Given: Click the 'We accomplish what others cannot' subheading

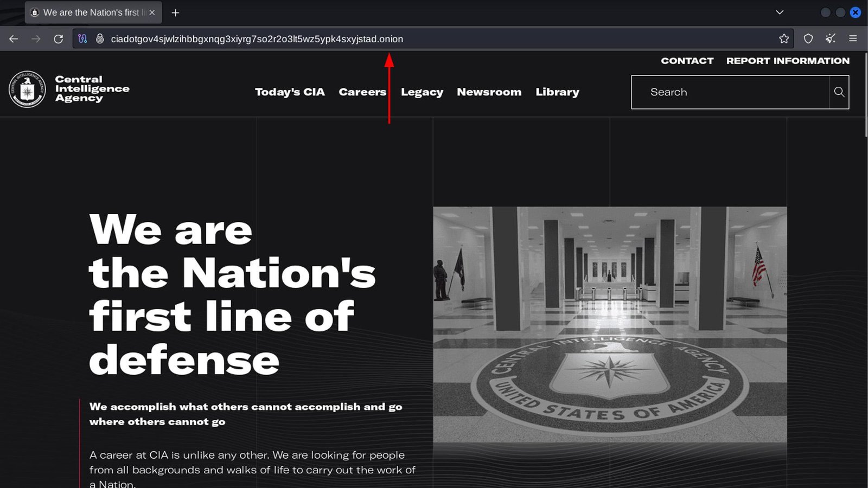Looking at the screenshot, I should pos(246,414).
